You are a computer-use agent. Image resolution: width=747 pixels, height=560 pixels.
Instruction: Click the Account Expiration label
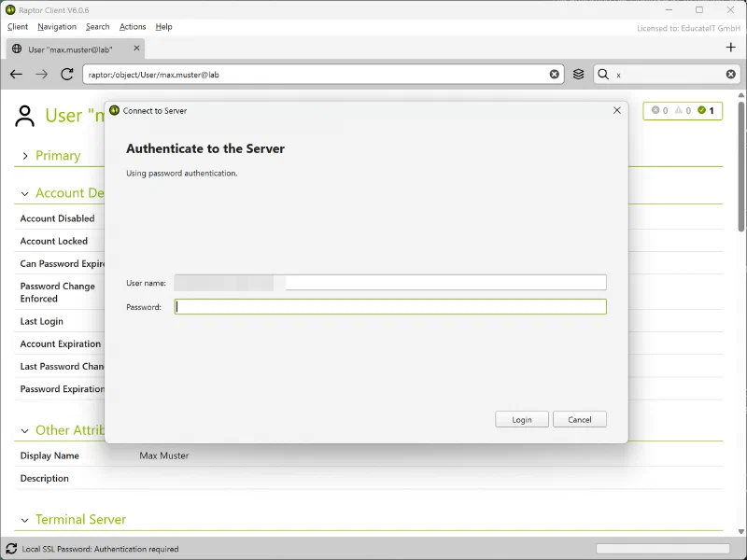61,343
